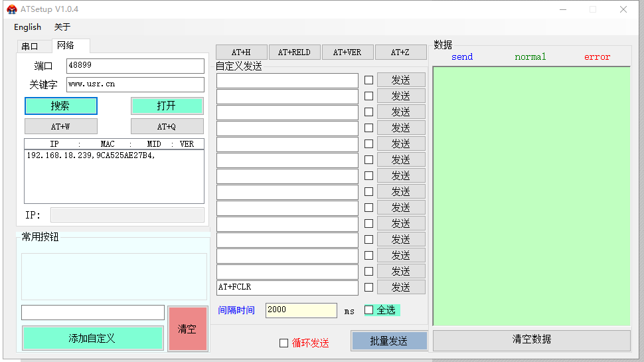
Task: Click the red 清空 button
Action: point(187,329)
